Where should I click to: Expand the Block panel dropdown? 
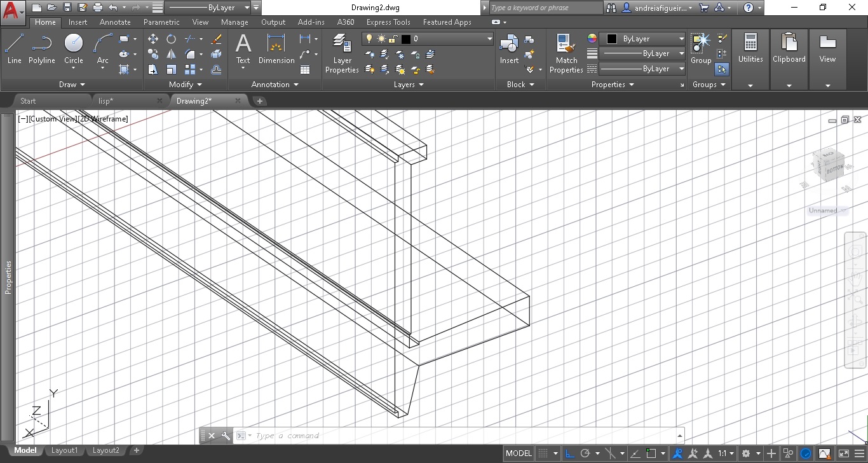[x=520, y=85]
